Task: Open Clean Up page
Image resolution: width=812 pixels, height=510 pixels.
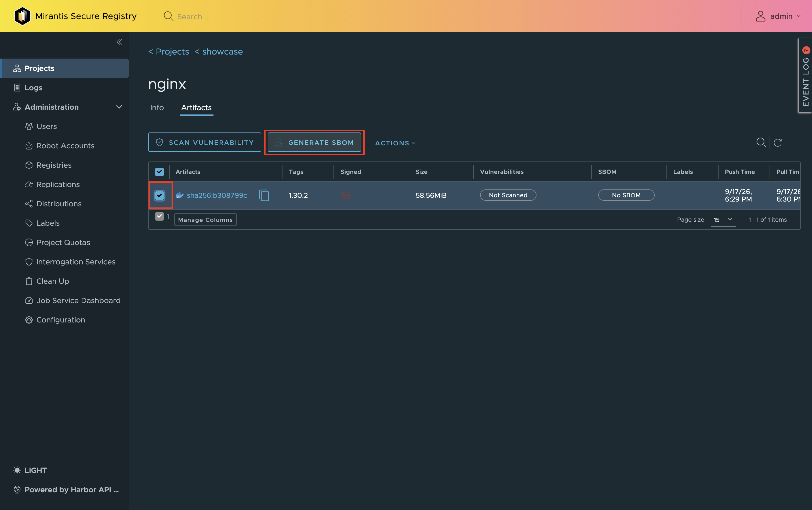Action: tap(53, 281)
